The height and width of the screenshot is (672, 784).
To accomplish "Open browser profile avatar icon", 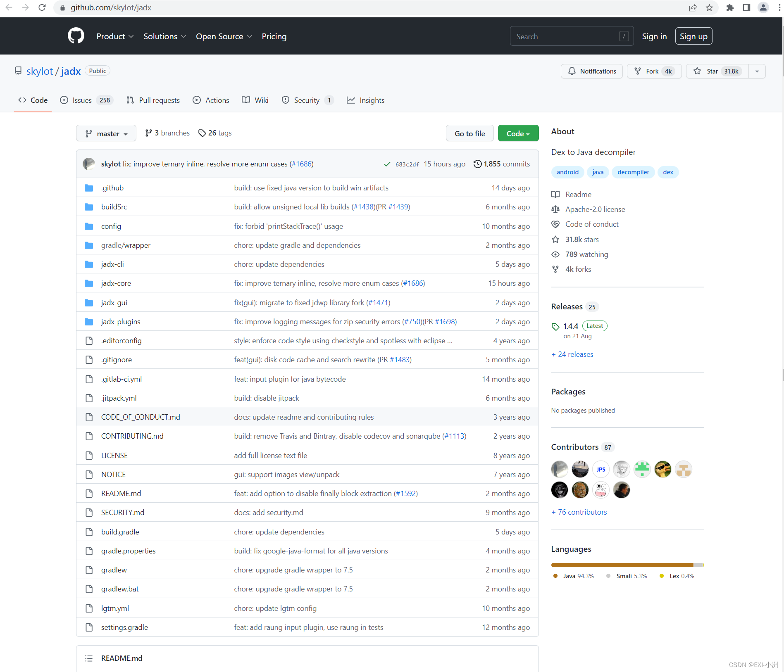I will point(763,7).
